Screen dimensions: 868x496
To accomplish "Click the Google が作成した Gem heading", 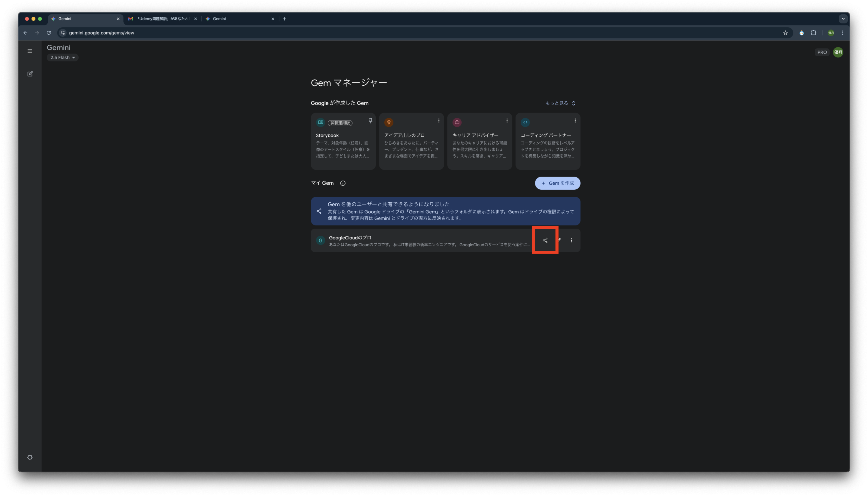I will pyautogui.click(x=340, y=103).
